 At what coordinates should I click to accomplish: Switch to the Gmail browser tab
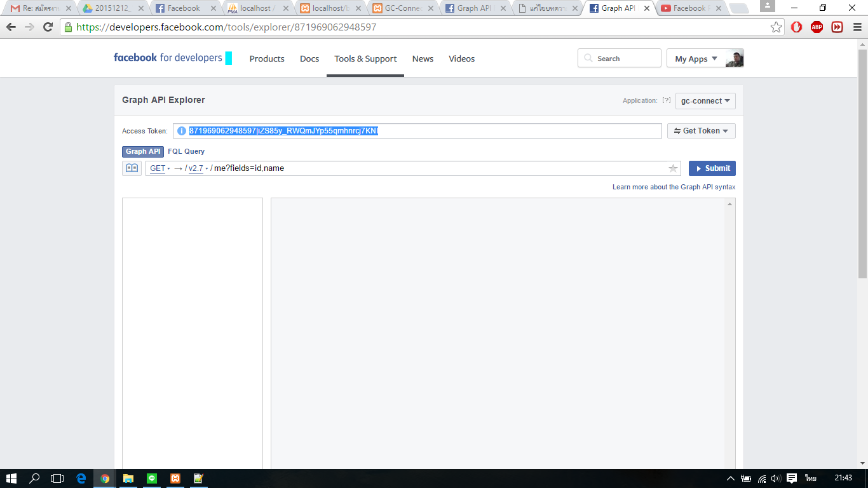pyautogui.click(x=39, y=8)
